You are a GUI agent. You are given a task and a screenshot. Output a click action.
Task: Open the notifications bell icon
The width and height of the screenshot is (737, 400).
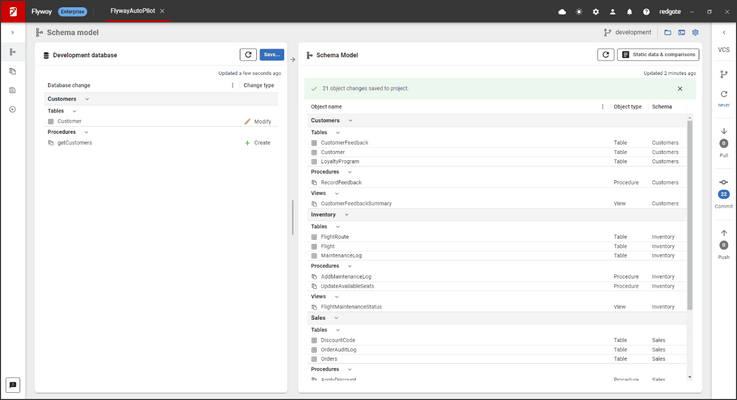tap(629, 11)
